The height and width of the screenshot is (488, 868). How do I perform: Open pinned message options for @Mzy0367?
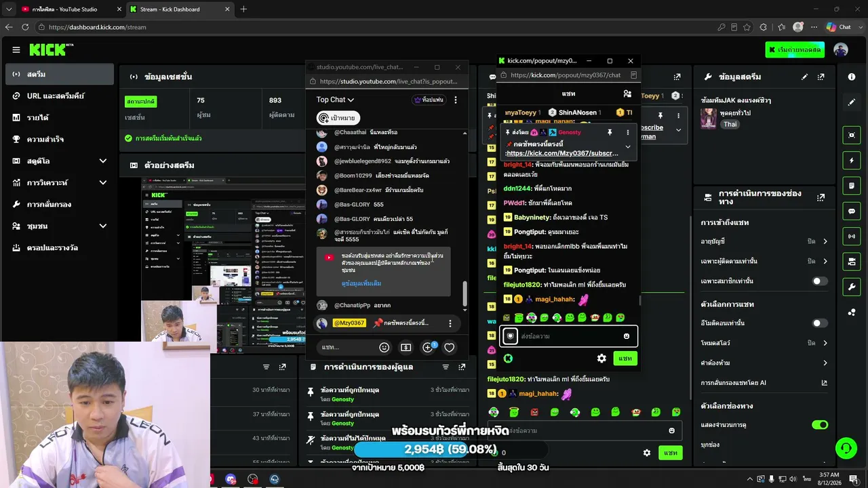(x=450, y=323)
